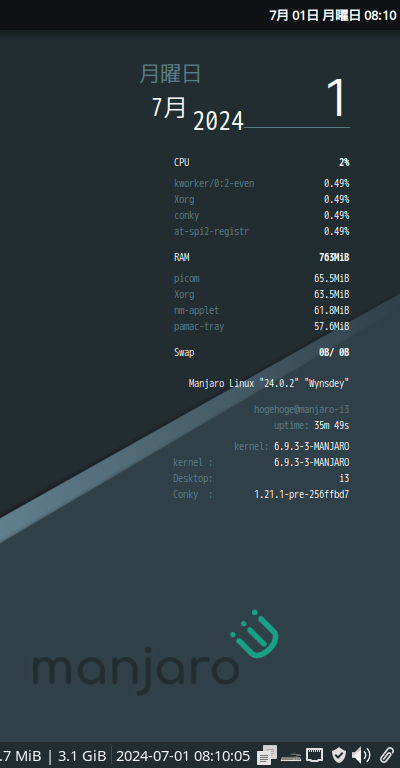The height and width of the screenshot is (768, 400).
Task: Click the 3.1 GiB status bar entry
Action: point(82,756)
